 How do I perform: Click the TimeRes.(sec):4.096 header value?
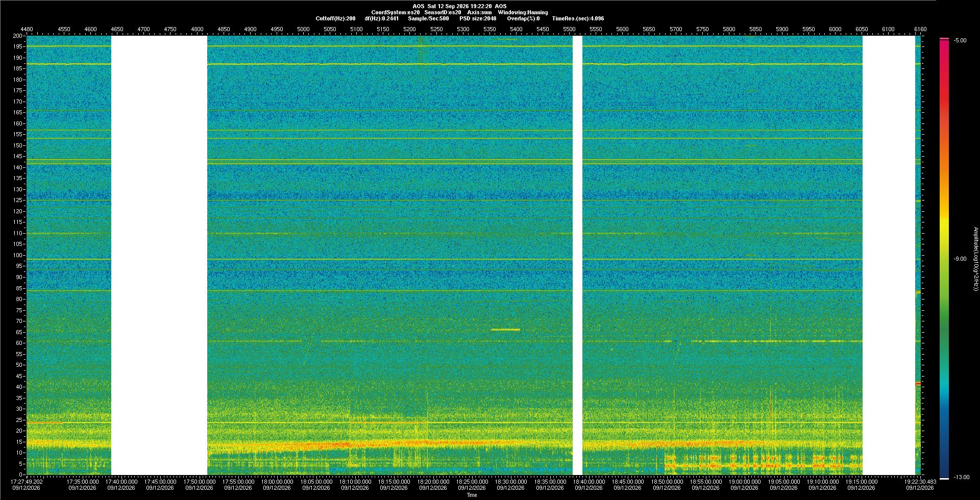click(x=578, y=18)
